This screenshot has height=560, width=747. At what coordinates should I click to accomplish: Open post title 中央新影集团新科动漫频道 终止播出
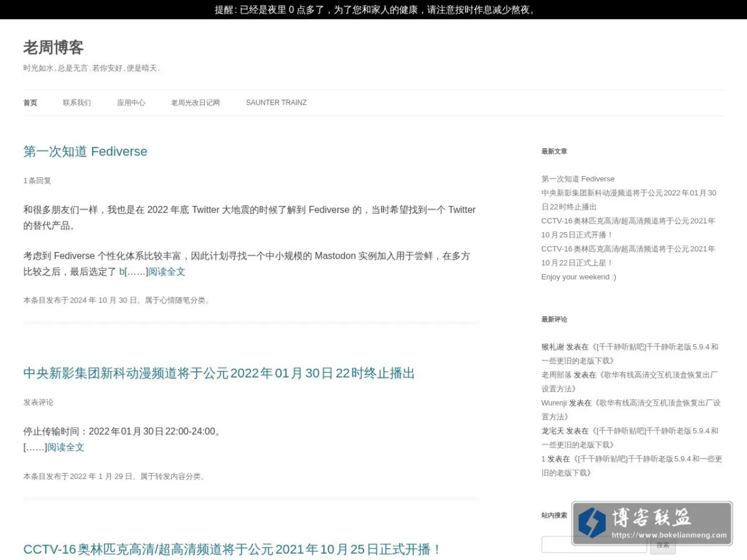pyautogui.click(x=219, y=373)
